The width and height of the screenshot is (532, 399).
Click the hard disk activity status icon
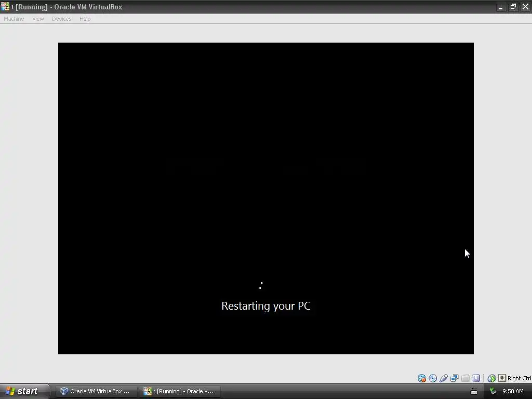(422, 378)
